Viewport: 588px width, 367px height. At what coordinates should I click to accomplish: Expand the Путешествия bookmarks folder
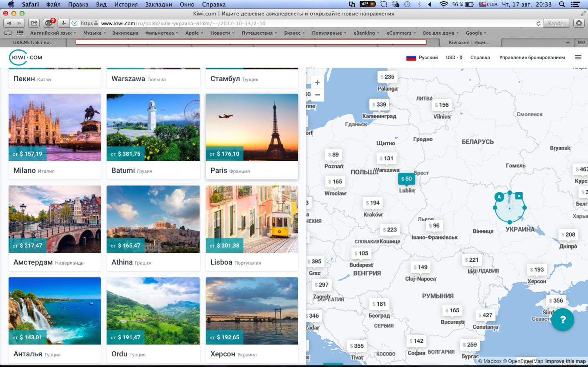(259, 33)
